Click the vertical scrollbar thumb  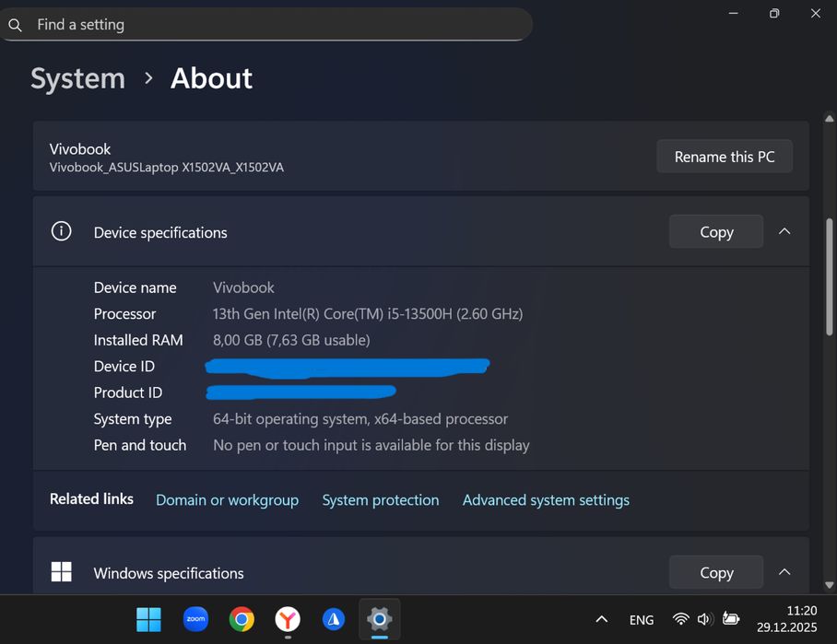[x=829, y=276]
